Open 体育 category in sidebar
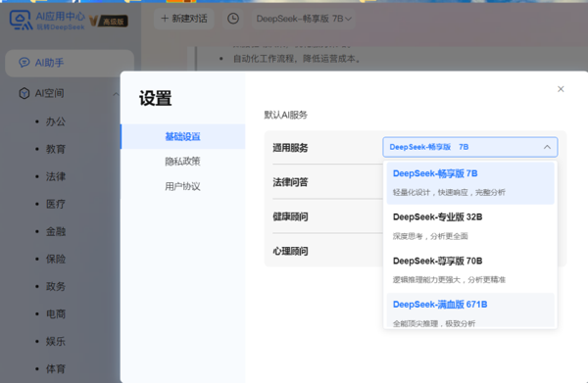The height and width of the screenshot is (383, 588). pyautogui.click(x=56, y=368)
